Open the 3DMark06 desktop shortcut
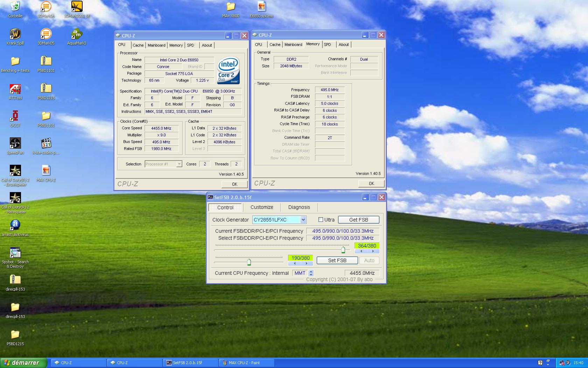The image size is (588, 368). click(x=46, y=6)
